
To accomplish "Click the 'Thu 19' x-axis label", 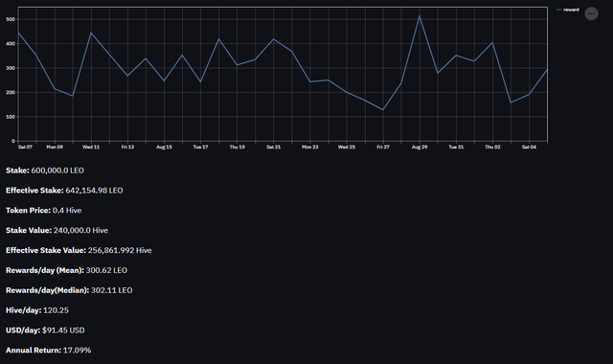I will [x=238, y=147].
